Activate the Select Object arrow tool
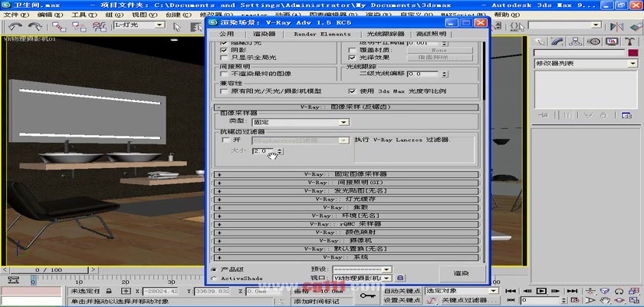This screenshot has width=644, height=307. 177,27
